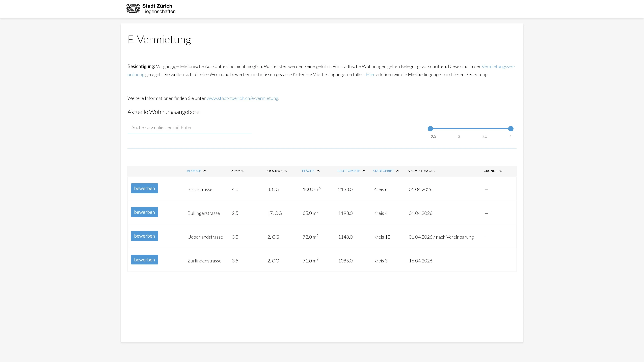Focus the Suche search input field

point(190,127)
